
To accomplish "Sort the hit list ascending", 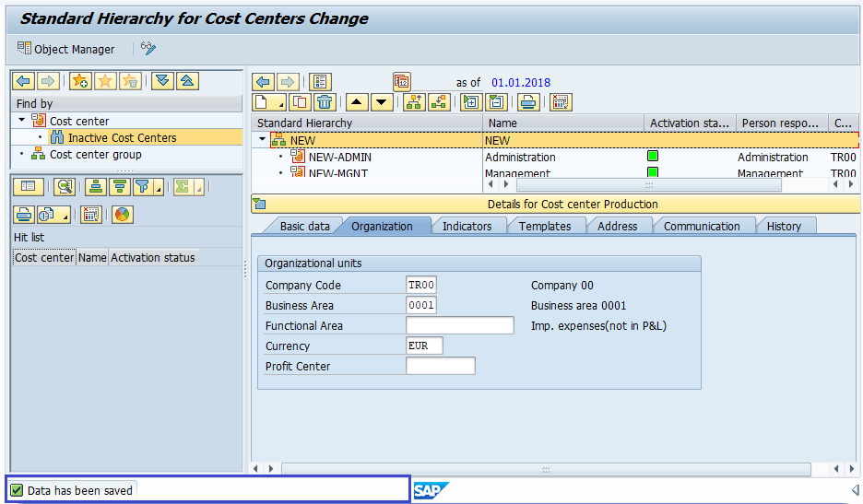I will point(96,187).
